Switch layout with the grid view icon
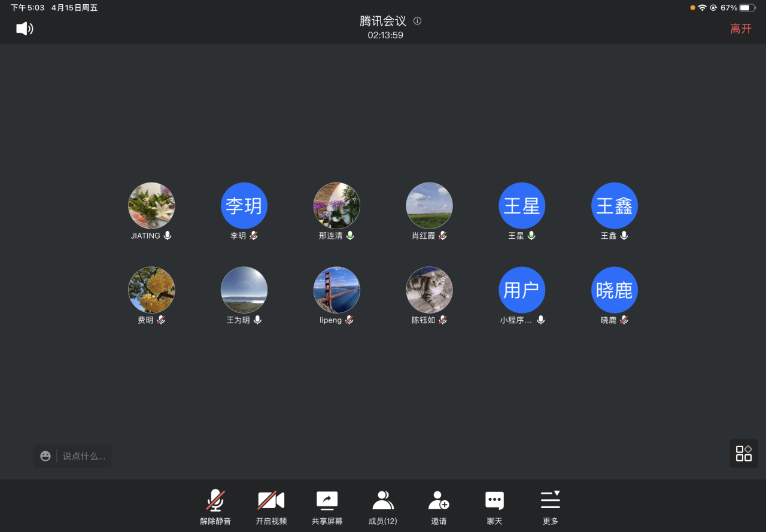766x532 pixels. point(743,454)
